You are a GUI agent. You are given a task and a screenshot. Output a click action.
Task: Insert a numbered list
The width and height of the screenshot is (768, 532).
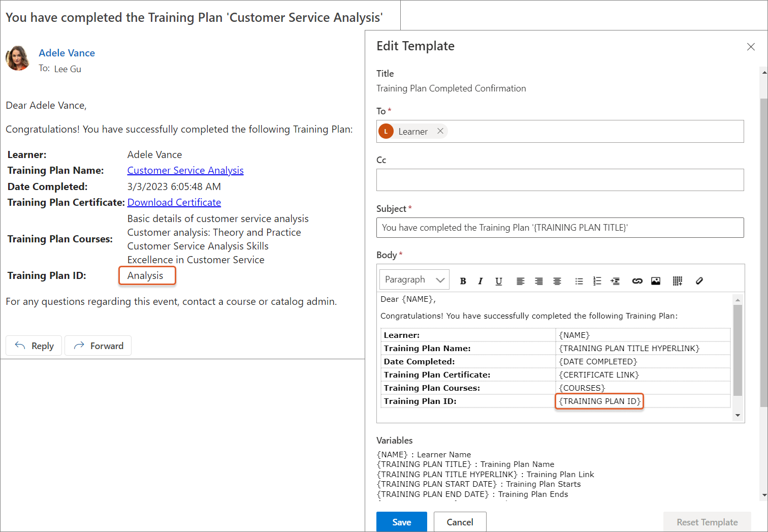click(597, 281)
